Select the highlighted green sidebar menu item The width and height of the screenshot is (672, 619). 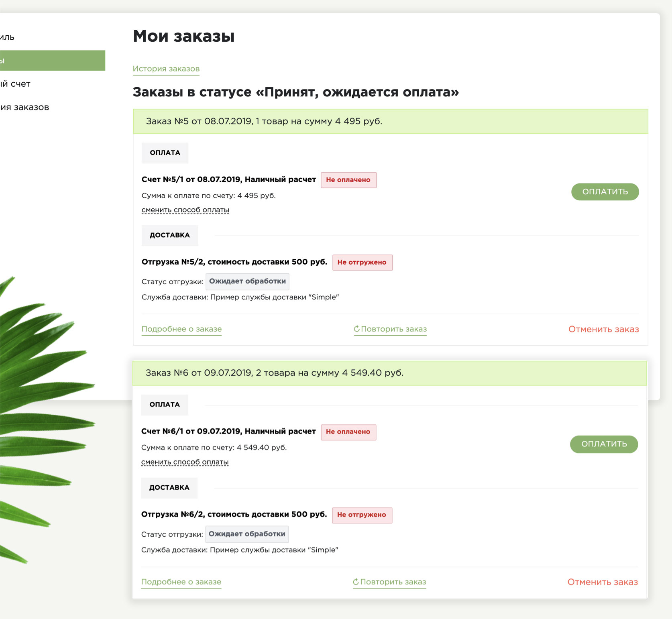pyautogui.click(x=52, y=61)
